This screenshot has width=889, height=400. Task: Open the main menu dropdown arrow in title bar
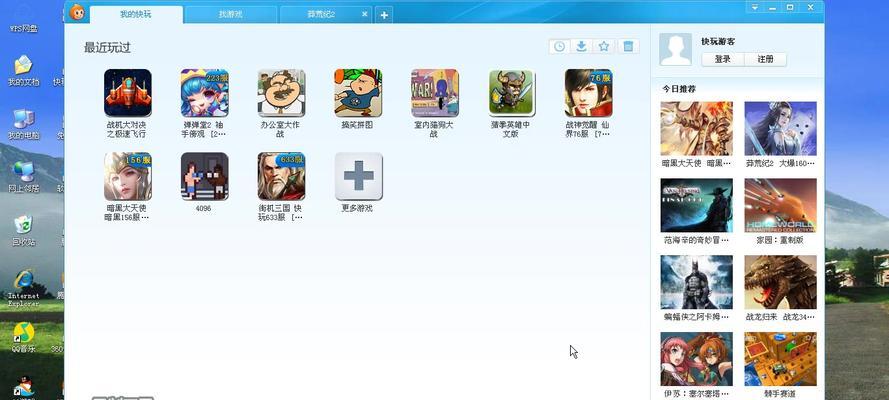coord(755,7)
